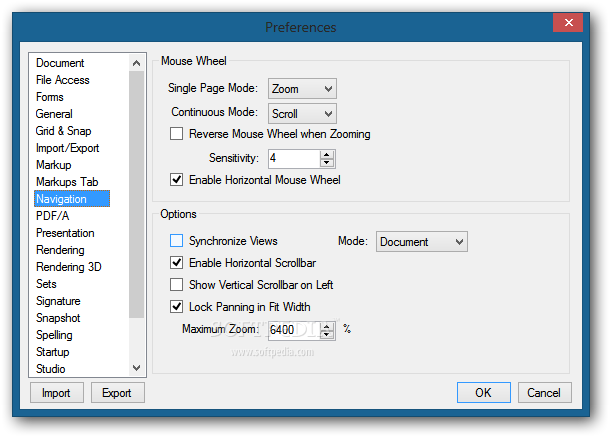
Task: Close the Preferences dialog window
Action: pyautogui.click(x=568, y=22)
